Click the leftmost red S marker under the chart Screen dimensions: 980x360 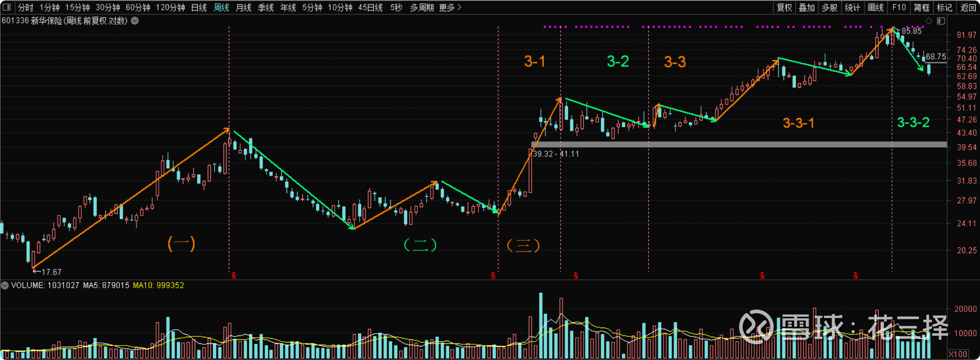click(x=234, y=275)
